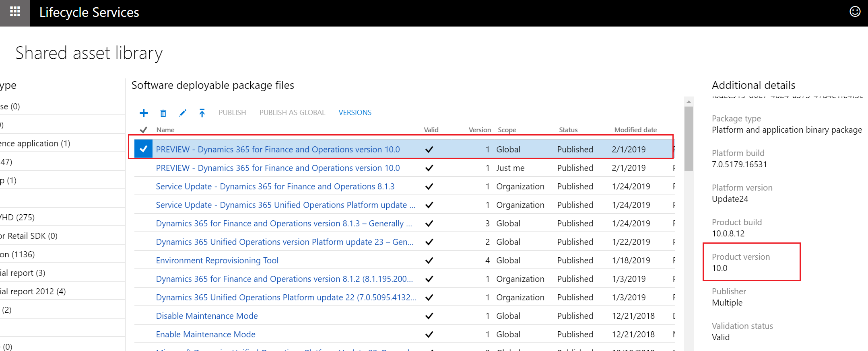The image size is (868, 351).
Task: Edit selected package with pencil icon
Action: point(183,113)
